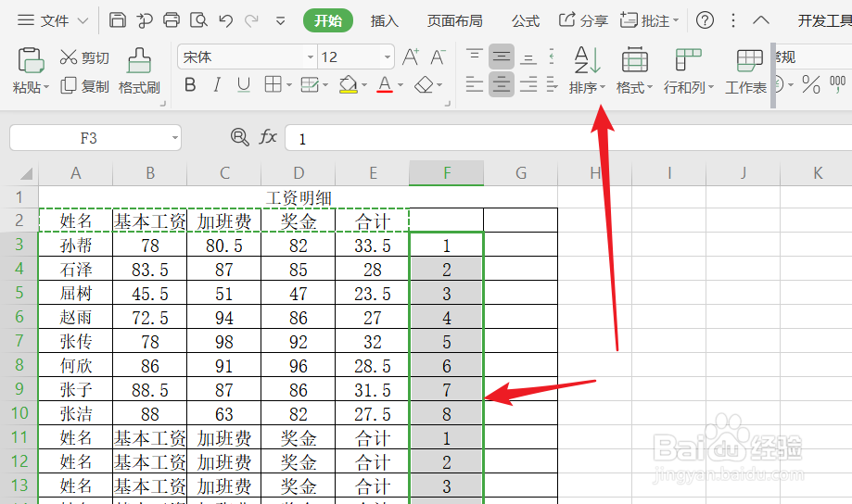Toggle Bold formatting
Image resolution: width=852 pixels, height=504 pixels.
pos(190,84)
